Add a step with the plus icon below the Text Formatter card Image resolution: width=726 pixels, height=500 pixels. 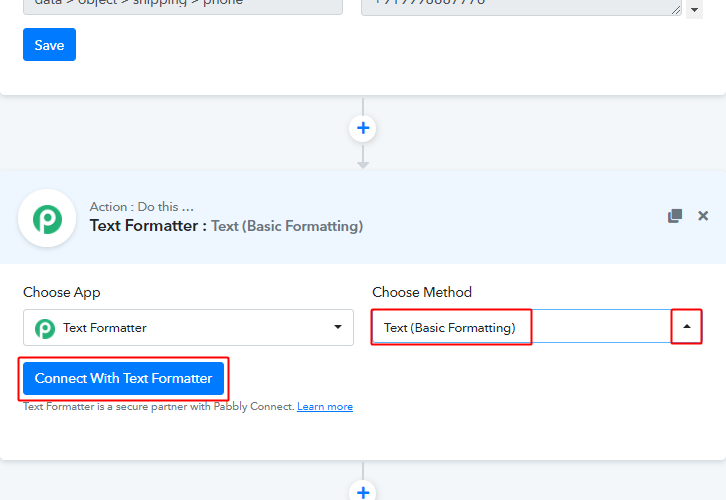point(363,491)
